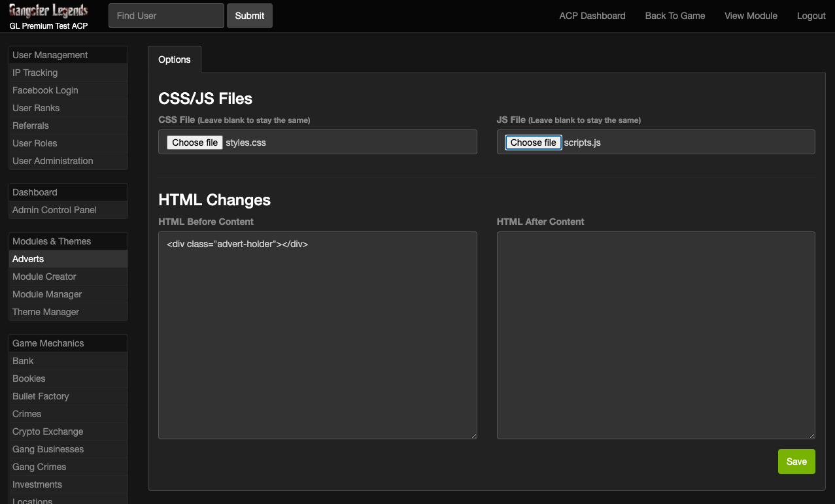Grab the HTML Before Content resize handle
The height and width of the screenshot is (504, 835).
473,435
